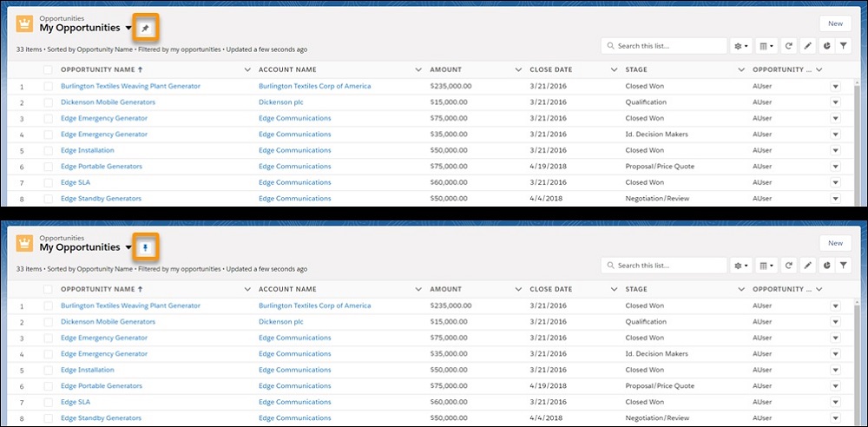Click New button in the upper panel
Viewport: 868px width, 427px height.
click(x=835, y=24)
